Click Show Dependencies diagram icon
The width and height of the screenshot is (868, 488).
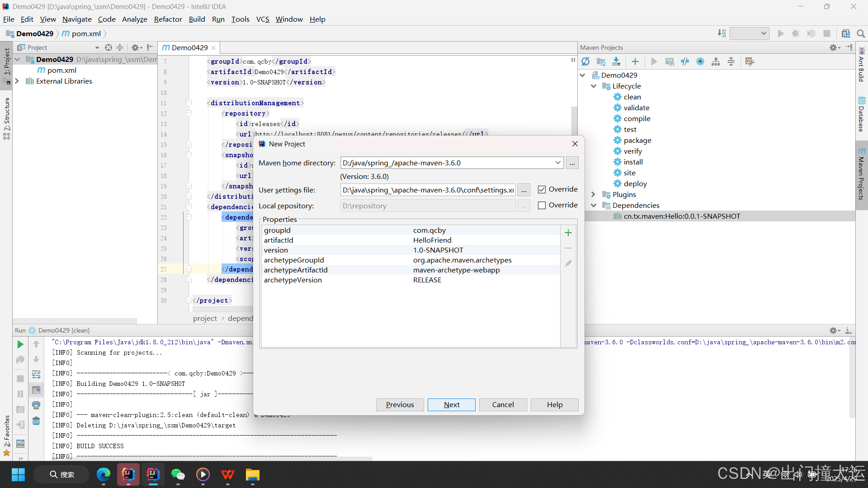[716, 61]
